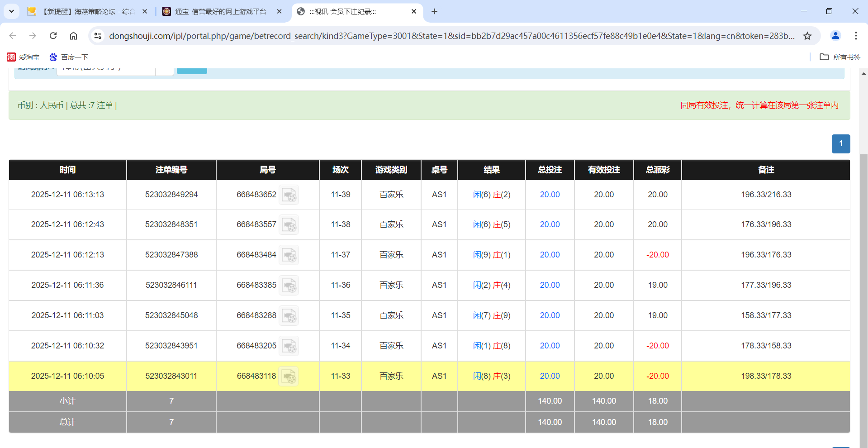Click the browser profile avatar icon
The width and height of the screenshot is (868, 448).
tap(835, 36)
